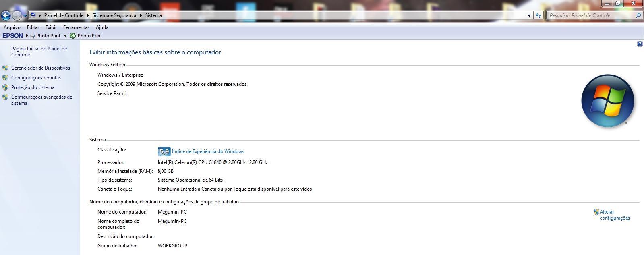Image resolution: width=644 pixels, height=255 pixels.
Task: Click the WORKGROUP value text
Action: [x=172, y=246]
